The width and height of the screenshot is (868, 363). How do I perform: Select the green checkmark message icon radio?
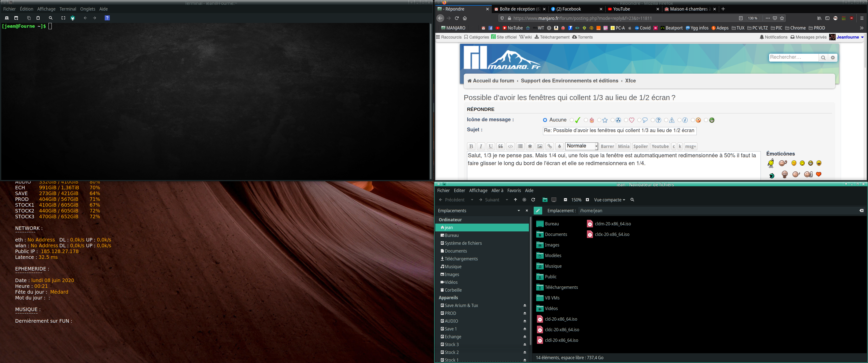tap(572, 120)
